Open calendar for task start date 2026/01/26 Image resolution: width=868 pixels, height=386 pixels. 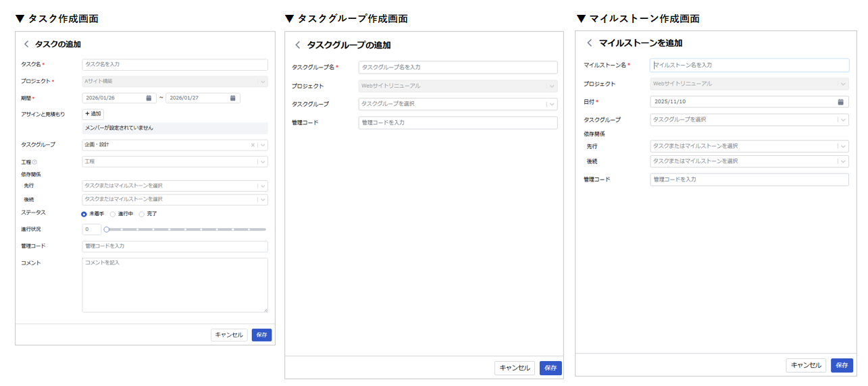click(x=149, y=98)
